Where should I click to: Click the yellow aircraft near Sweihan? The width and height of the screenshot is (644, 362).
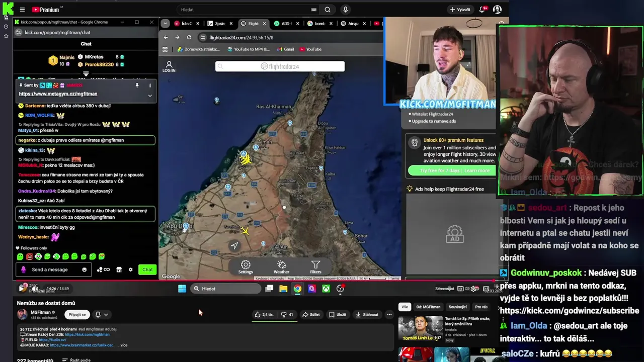point(245,231)
